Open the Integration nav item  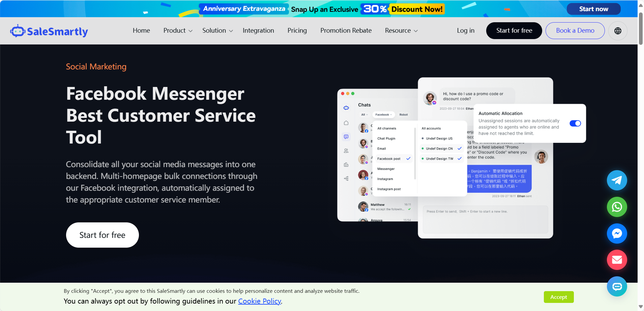(x=258, y=31)
